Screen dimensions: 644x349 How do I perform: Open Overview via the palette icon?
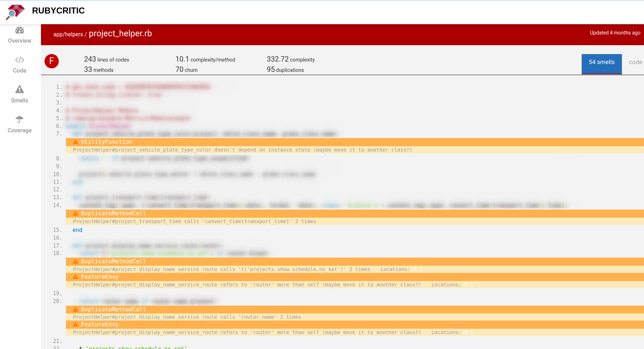click(20, 31)
